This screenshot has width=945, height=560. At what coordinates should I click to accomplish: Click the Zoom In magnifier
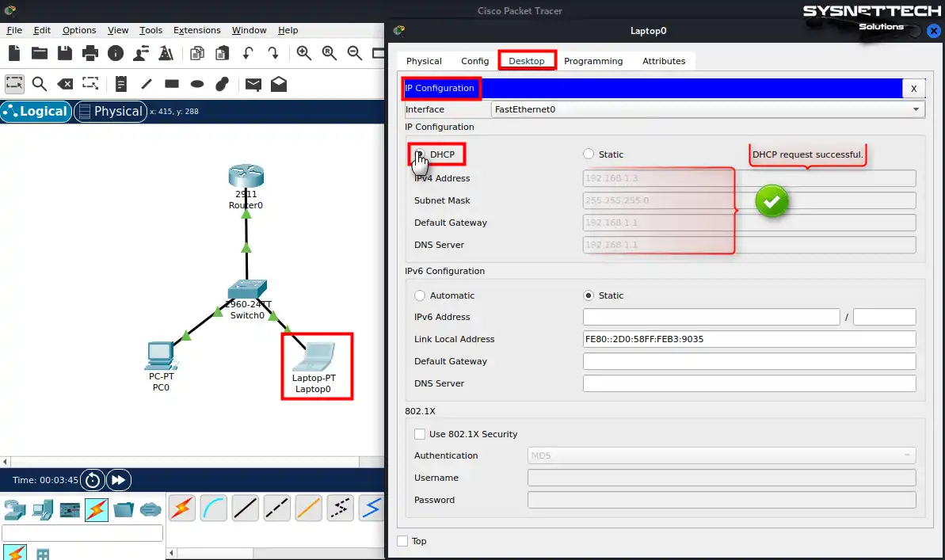[304, 53]
